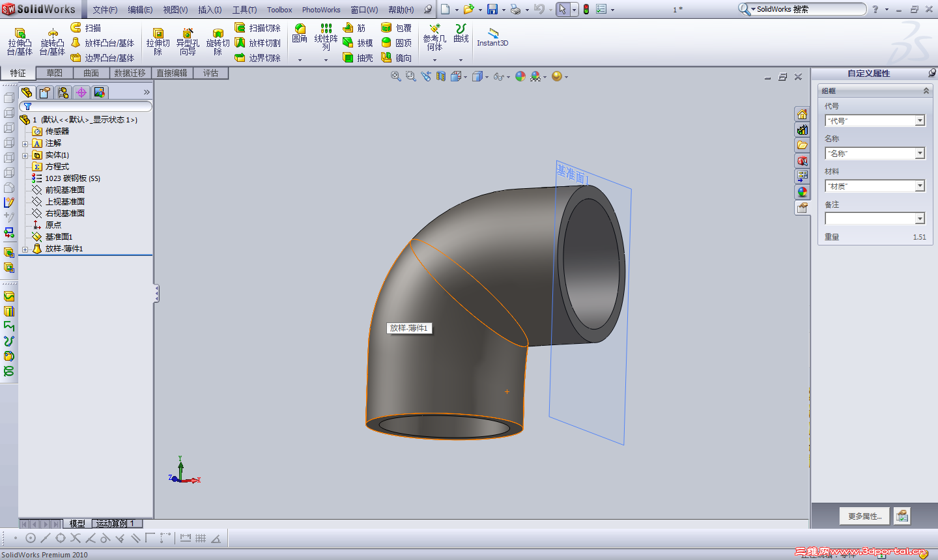Open the 材料 dropdown

pyautogui.click(x=920, y=186)
